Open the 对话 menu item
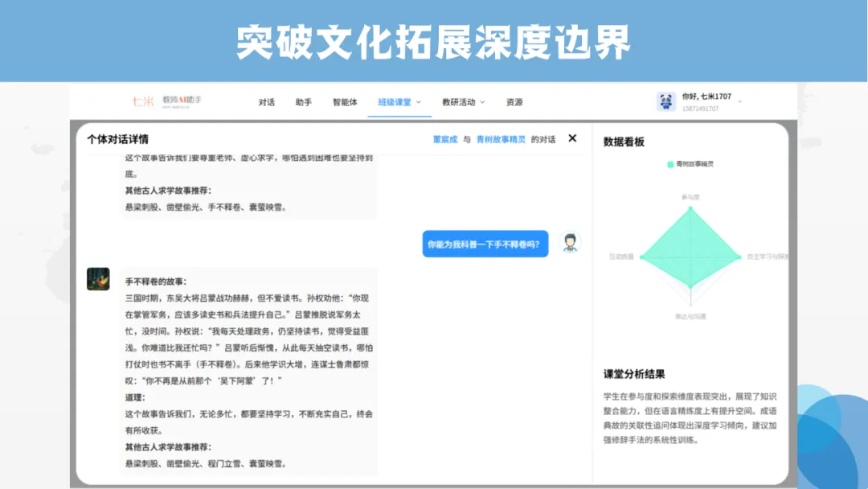Image resolution: width=868 pixels, height=489 pixels. tap(266, 102)
